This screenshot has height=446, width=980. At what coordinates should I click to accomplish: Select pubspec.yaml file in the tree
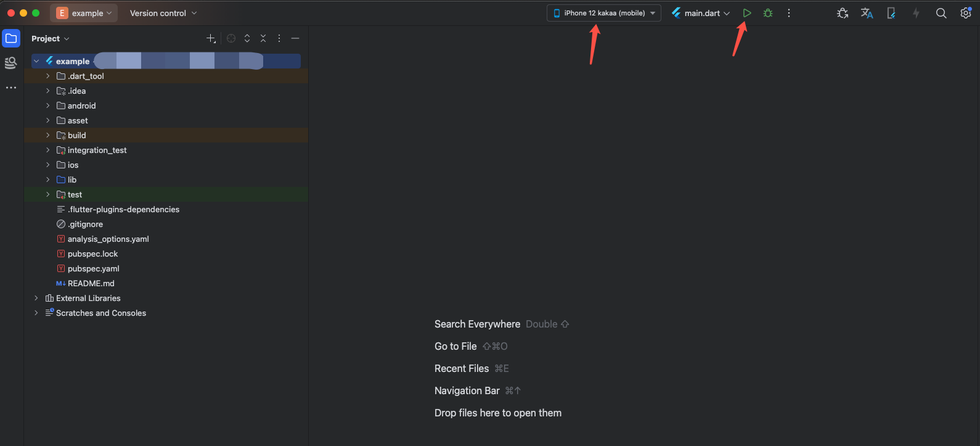(93, 268)
